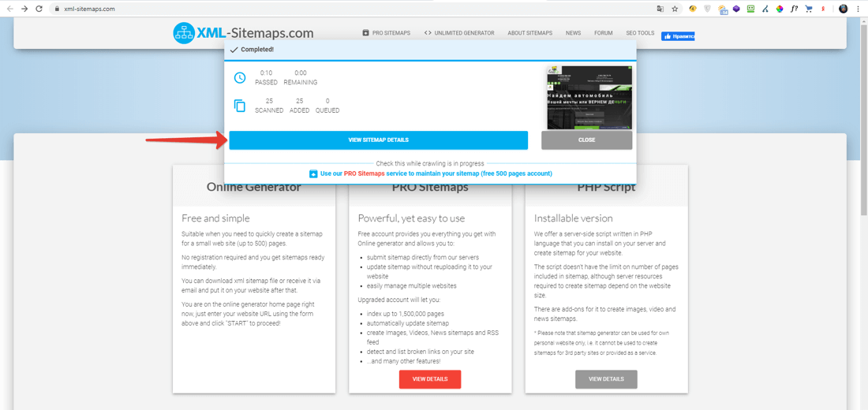Click 'Powerful, yet easy to use' subheading
The width and height of the screenshot is (868, 410).
[411, 218]
